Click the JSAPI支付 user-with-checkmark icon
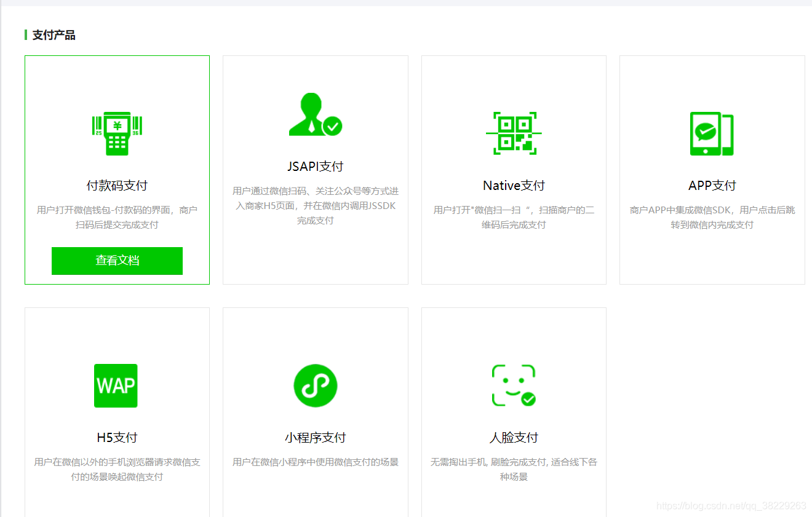 click(316, 114)
